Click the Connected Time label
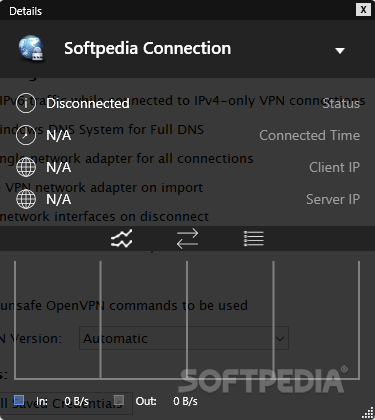Screen dimensions: 375x420 tap(310, 135)
